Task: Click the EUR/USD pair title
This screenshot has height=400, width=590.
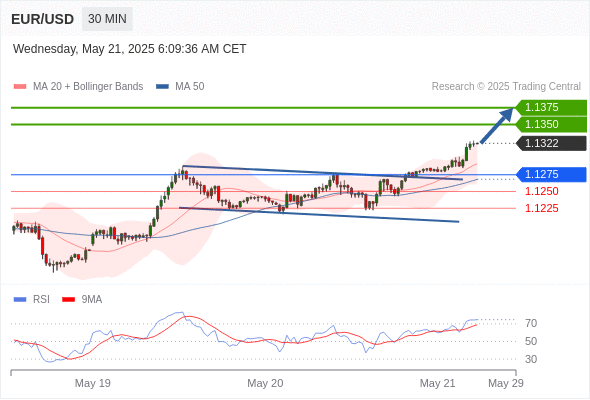Action: 43,19
